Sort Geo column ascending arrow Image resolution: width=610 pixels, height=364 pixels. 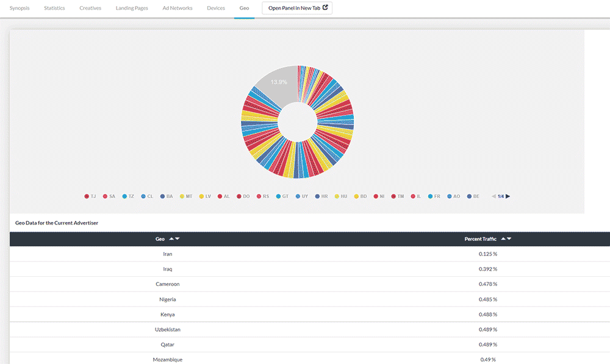pyautogui.click(x=171, y=239)
